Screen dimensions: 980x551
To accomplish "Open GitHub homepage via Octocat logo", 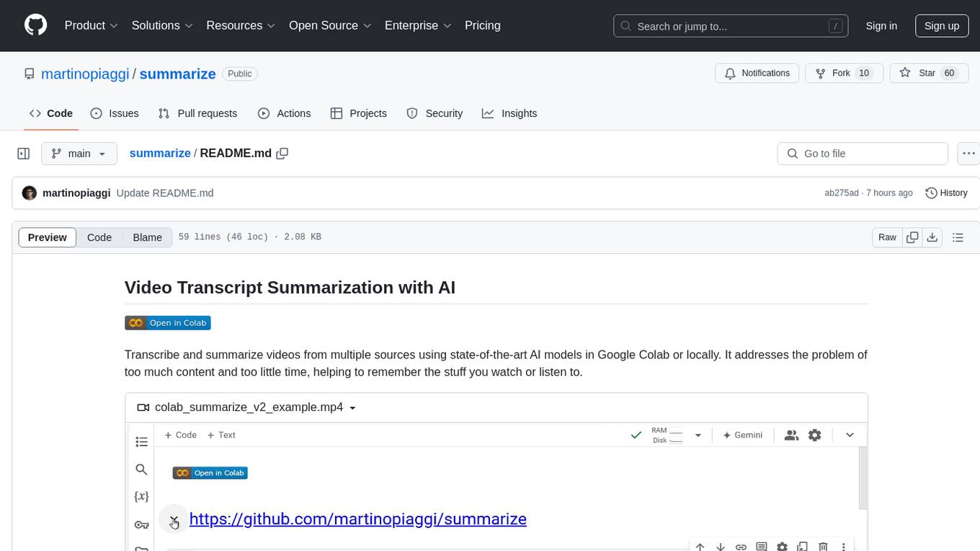I will pos(35,25).
